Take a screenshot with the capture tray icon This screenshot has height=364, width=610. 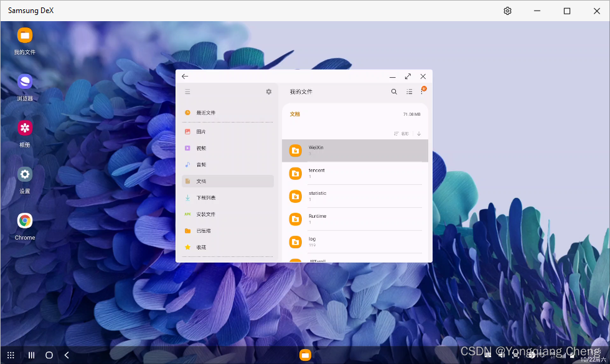516,355
